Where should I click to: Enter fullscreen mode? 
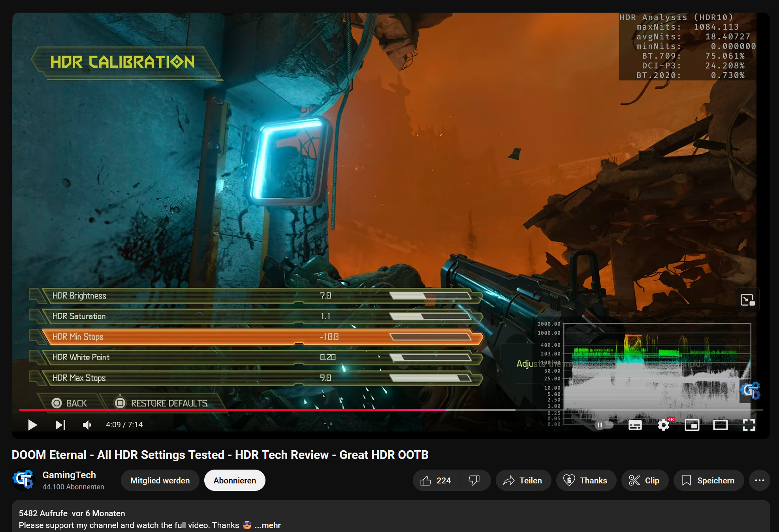749,425
